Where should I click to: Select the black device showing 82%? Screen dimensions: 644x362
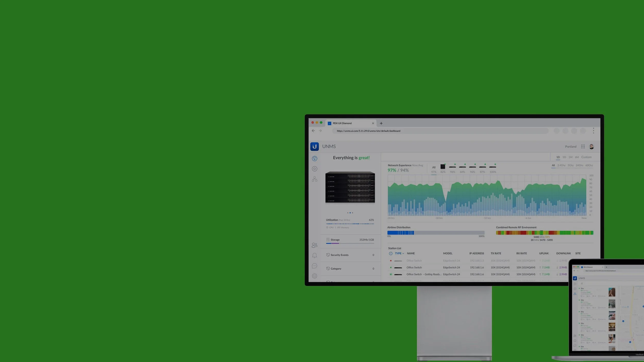click(443, 167)
